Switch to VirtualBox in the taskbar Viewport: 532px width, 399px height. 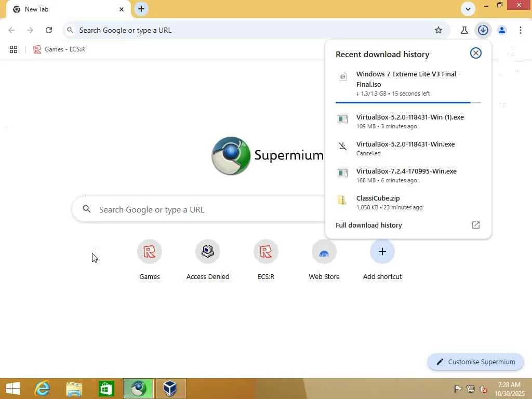170,389
